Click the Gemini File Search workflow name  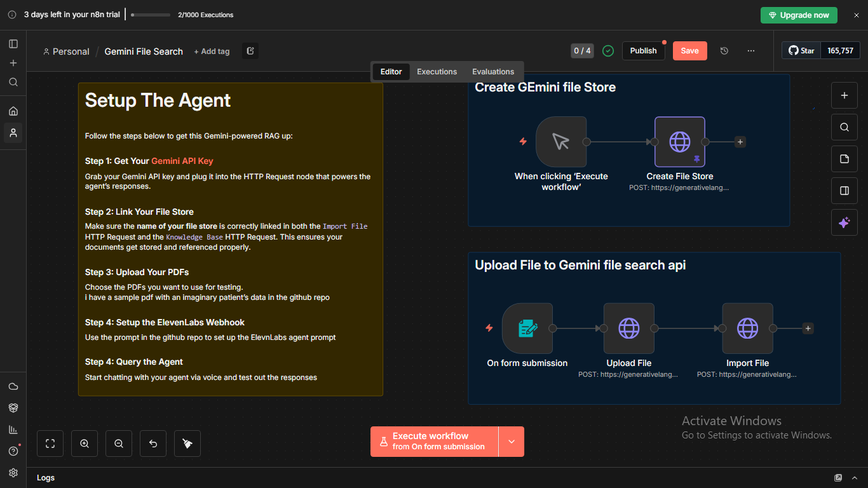pyautogui.click(x=144, y=51)
